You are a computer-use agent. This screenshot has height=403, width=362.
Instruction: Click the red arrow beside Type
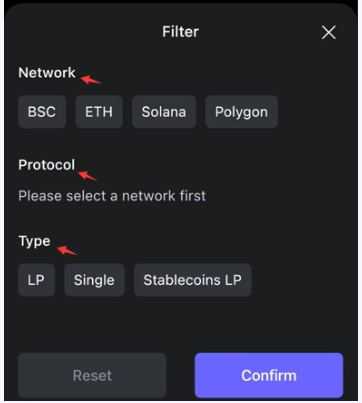[x=67, y=250]
